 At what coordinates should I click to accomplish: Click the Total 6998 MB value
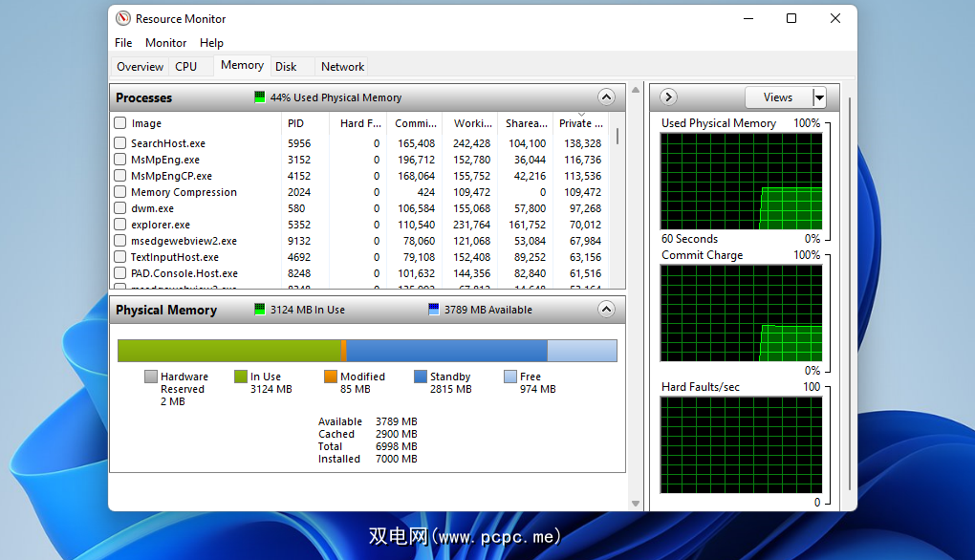396,446
